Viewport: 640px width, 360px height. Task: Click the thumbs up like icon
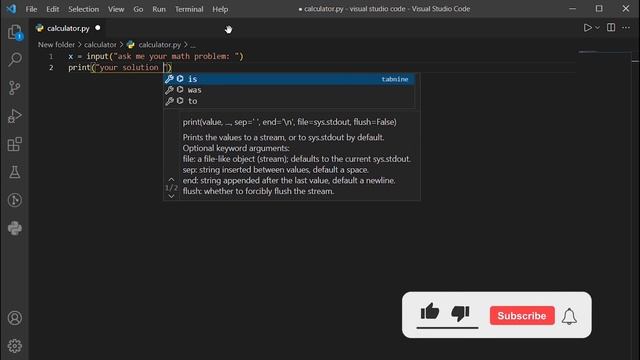coord(430,312)
